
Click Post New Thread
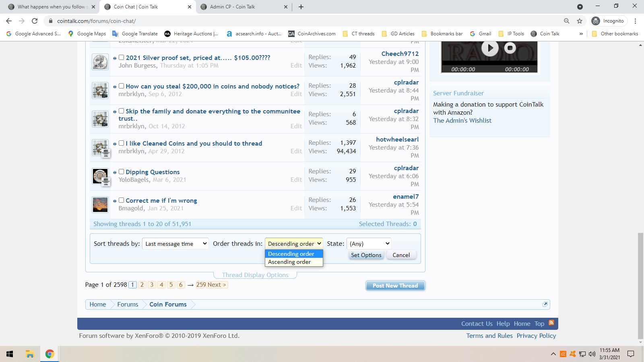pyautogui.click(x=395, y=286)
